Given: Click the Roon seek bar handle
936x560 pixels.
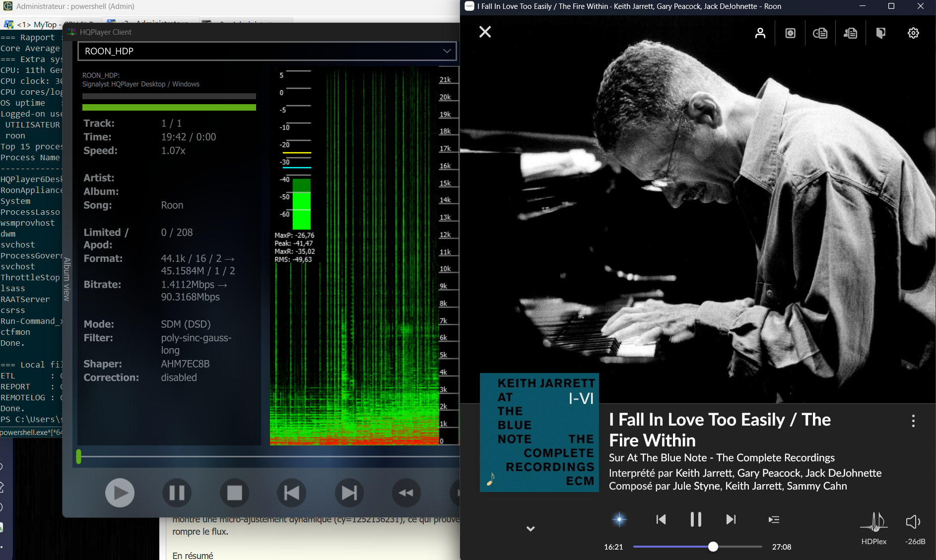Looking at the screenshot, I should click(713, 547).
